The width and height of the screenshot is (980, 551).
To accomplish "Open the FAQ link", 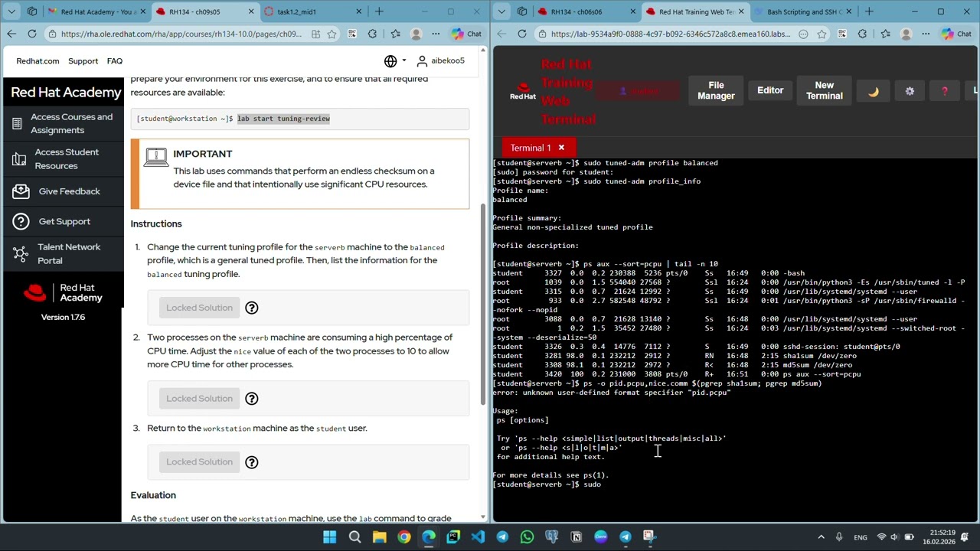I will 115,61.
